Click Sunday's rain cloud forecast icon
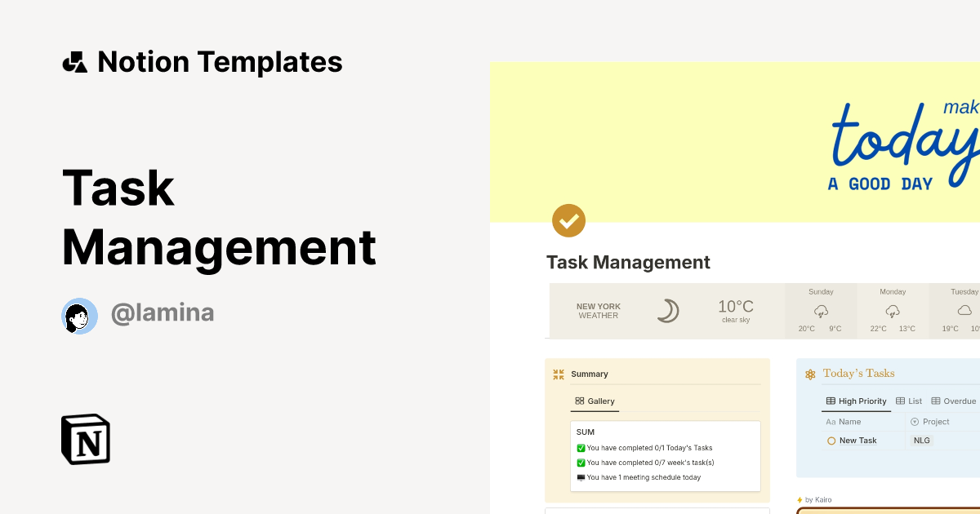 (x=821, y=311)
